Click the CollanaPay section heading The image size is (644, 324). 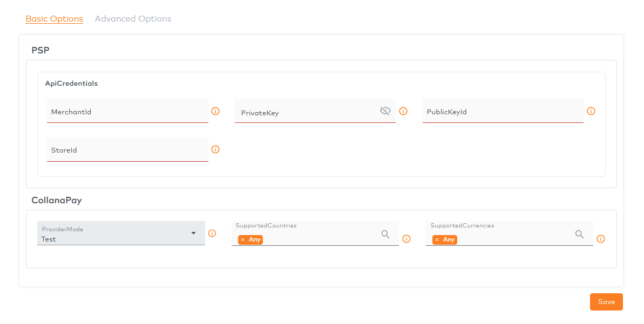(57, 200)
